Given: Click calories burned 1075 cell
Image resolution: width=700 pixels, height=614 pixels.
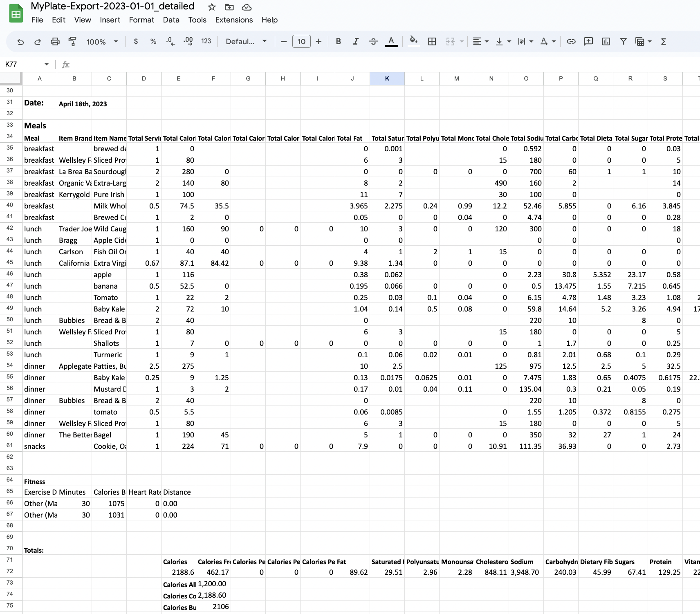Looking at the screenshot, I should pos(109,504).
